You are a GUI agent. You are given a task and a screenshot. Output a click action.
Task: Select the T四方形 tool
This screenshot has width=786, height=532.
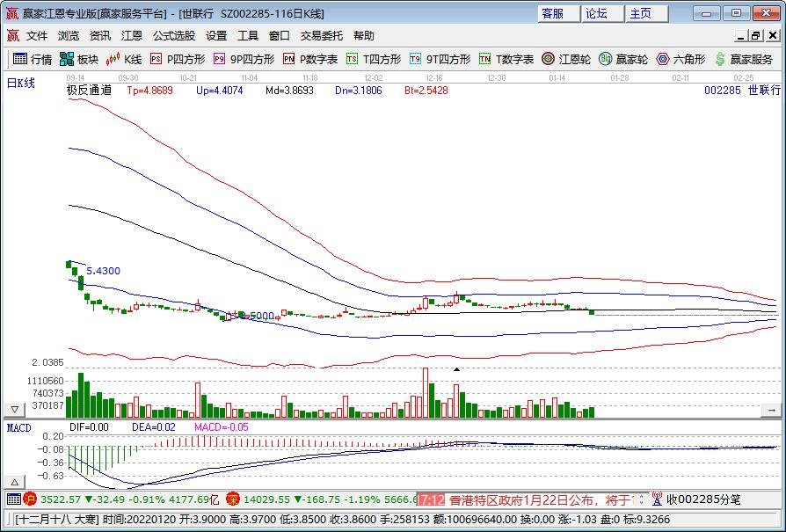pos(374,59)
